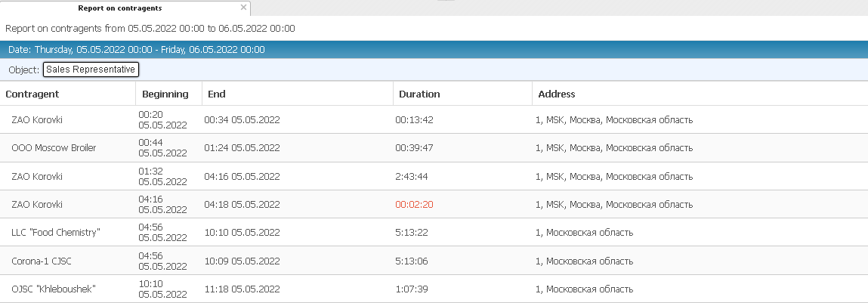This screenshot has width=868, height=303.
Task: Open the OJSC "Khleboushek" row
Action: coord(54,289)
